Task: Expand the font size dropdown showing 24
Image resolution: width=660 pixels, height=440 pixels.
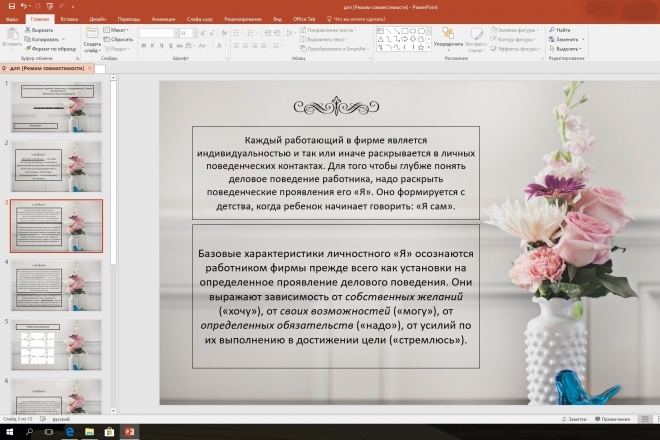Action: [x=194, y=33]
